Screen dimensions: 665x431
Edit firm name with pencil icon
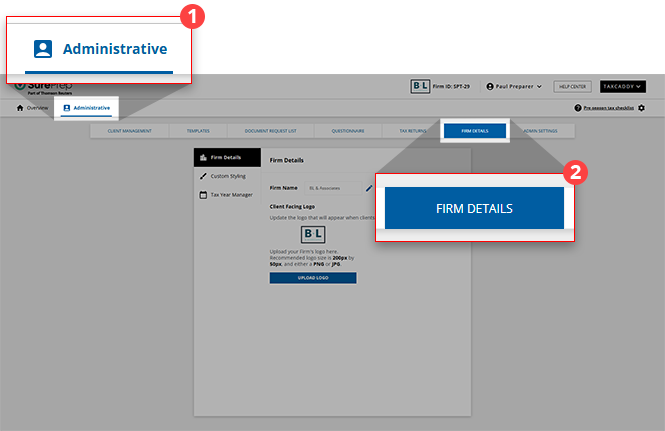coord(369,188)
